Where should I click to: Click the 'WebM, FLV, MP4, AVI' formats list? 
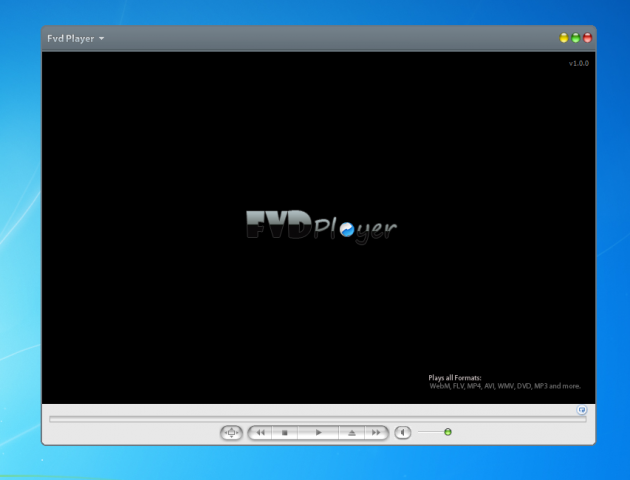505,386
